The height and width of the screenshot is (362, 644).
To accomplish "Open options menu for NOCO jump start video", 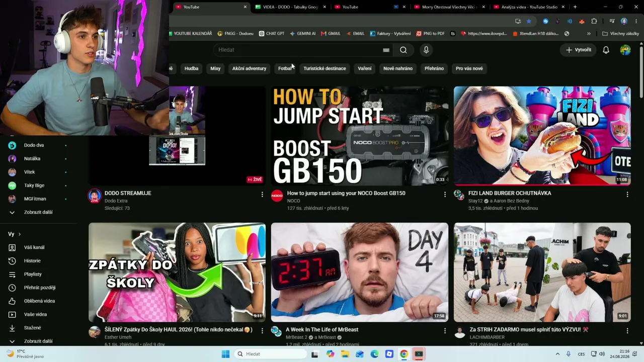I will [x=444, y=194].
